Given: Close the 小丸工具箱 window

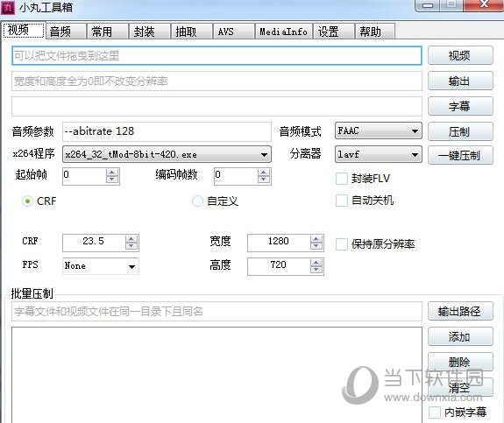Looking at the screenshot, I should pyautogui.click(x=484, y=5).
